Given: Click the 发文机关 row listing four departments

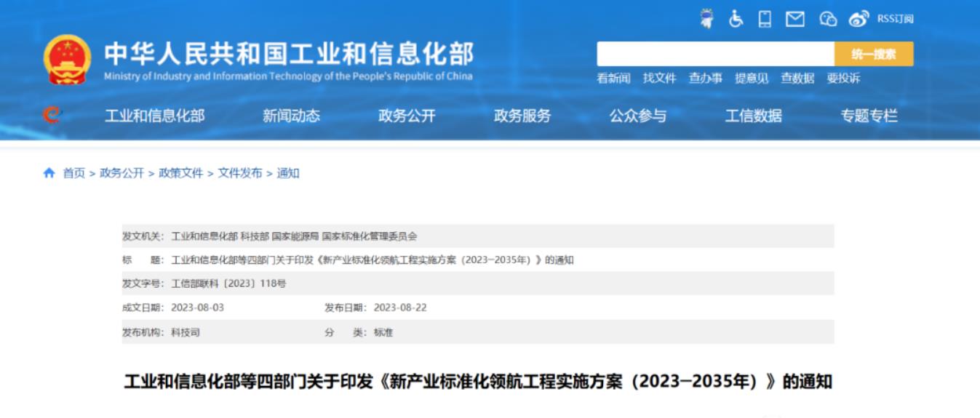Looking at the screenshot, I should [x=477, y=236].
